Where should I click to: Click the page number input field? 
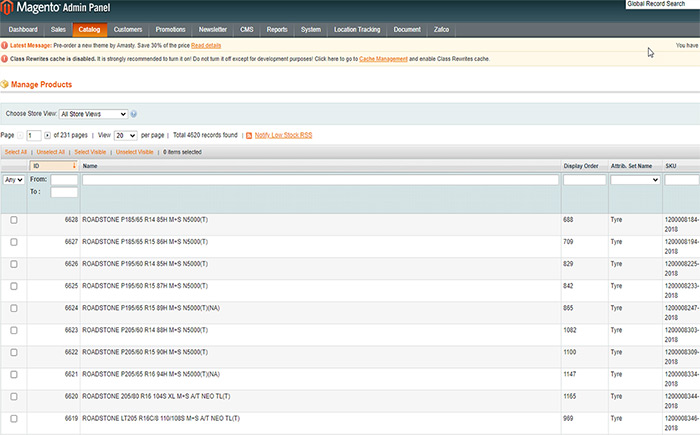[x=34, y=135]
